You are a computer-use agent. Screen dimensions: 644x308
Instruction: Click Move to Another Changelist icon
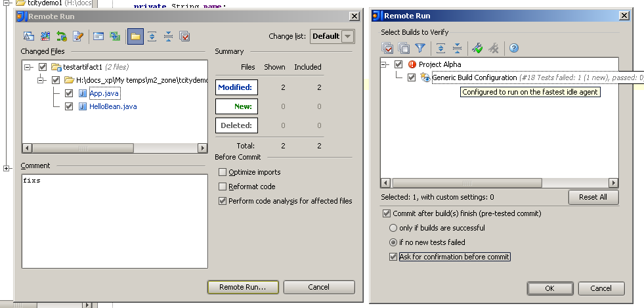coord(45,37)
